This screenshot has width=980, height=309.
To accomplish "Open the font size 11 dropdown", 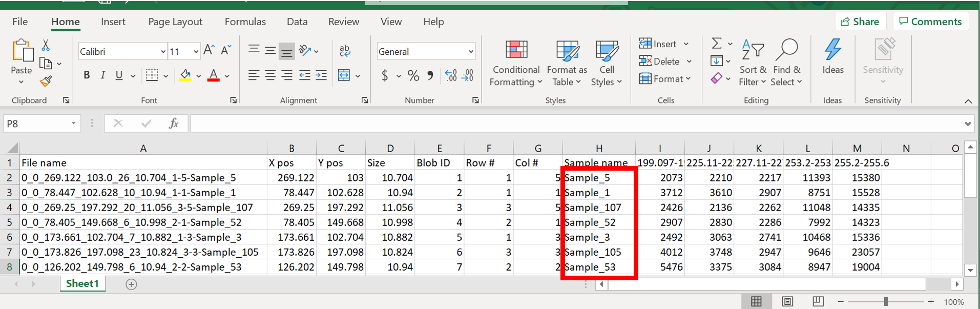I will click(196, 51).
